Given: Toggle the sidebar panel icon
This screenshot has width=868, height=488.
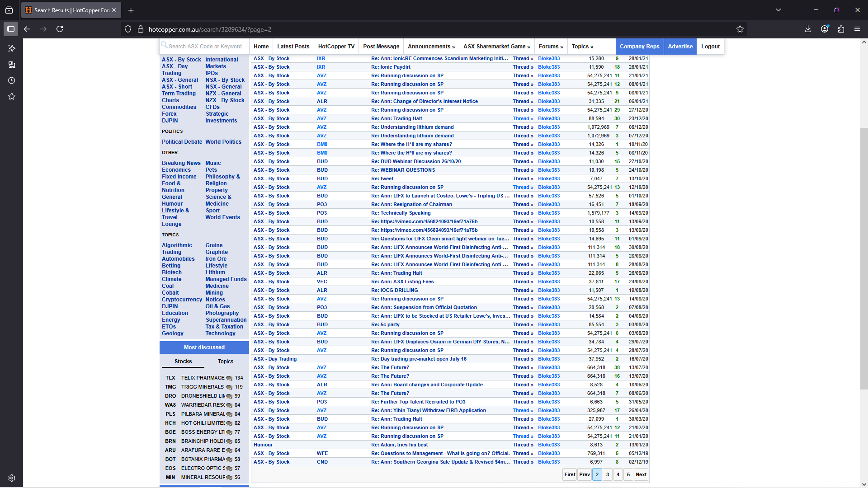Looking at the screenshot, I should tap(11, 29).
